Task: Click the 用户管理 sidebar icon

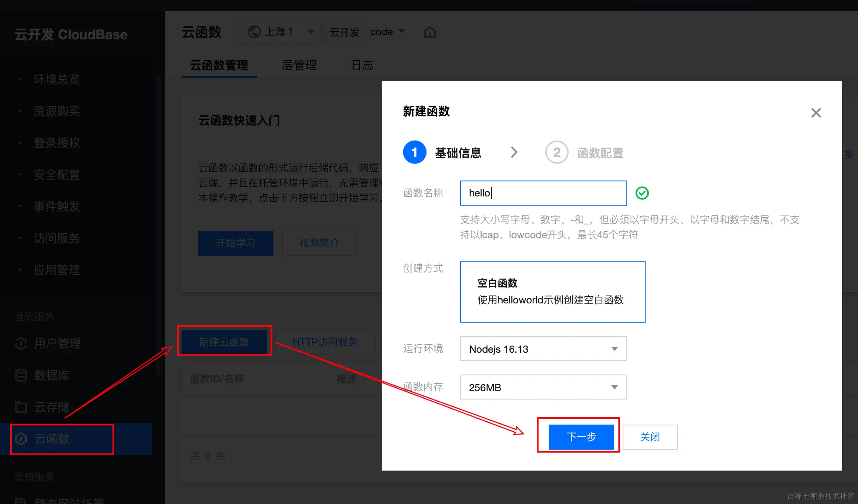Action: 21,344
